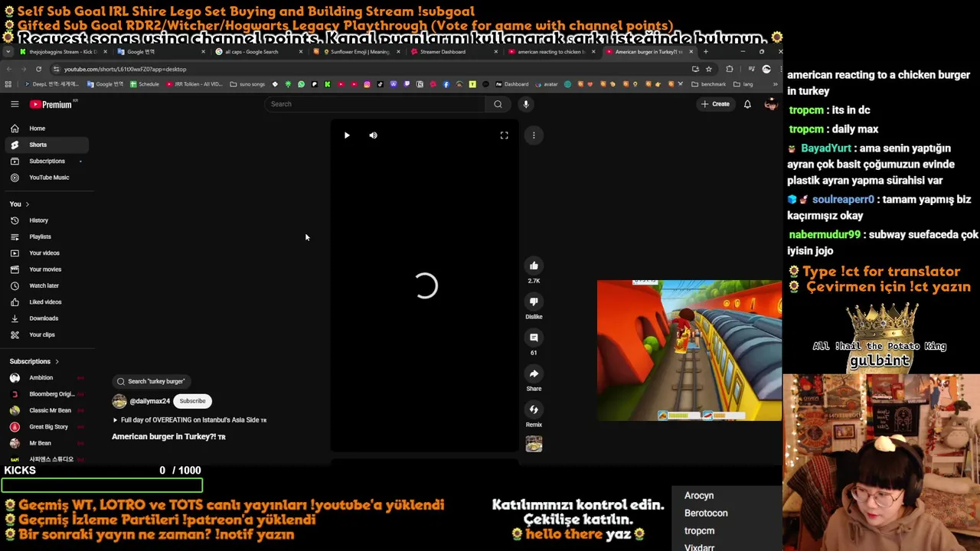Open a new Chrome tab
The height and width of the screenshot is (551, 980).
tap(706, 52)
